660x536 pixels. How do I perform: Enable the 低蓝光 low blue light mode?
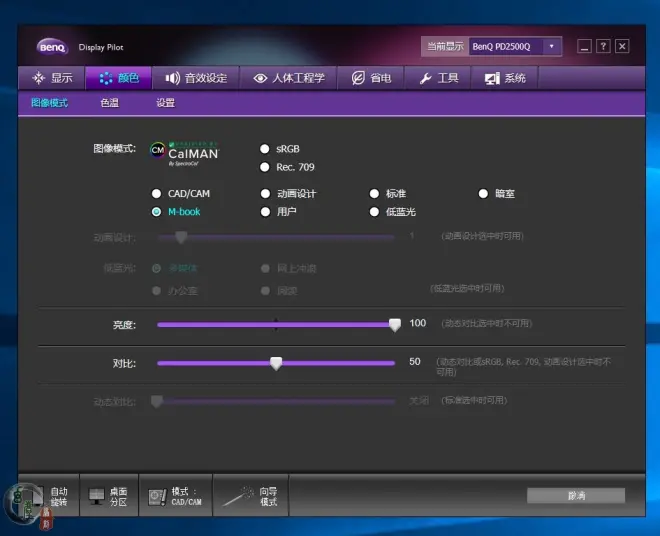coord(374,212)
